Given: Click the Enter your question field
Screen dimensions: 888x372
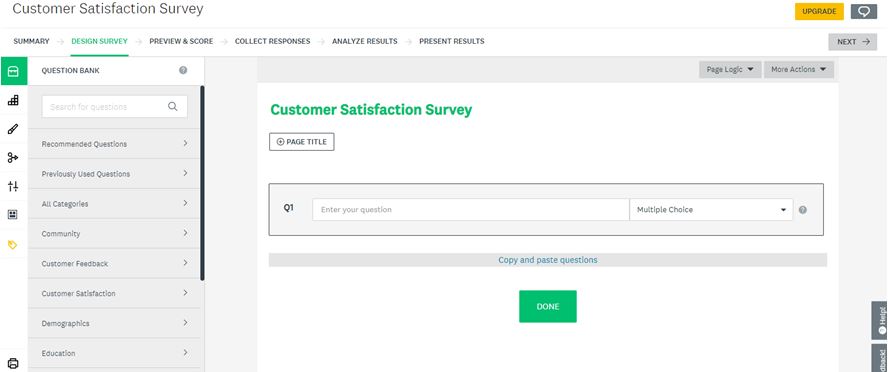Looking at the screenshot, I should [x=471, y=209].
